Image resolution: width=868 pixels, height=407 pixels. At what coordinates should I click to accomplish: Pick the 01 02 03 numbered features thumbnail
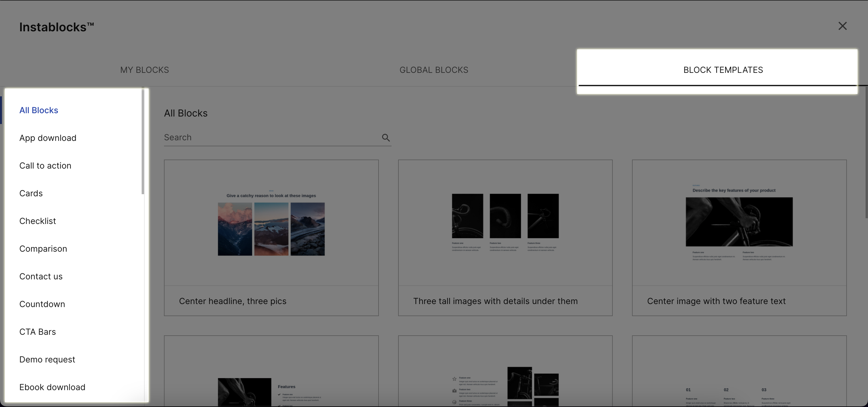coord(739,371)
